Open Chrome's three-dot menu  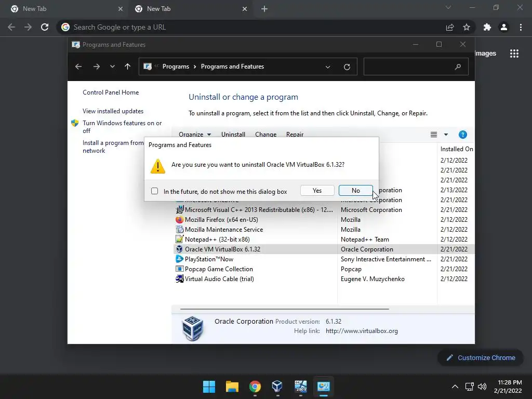(521, 27)
